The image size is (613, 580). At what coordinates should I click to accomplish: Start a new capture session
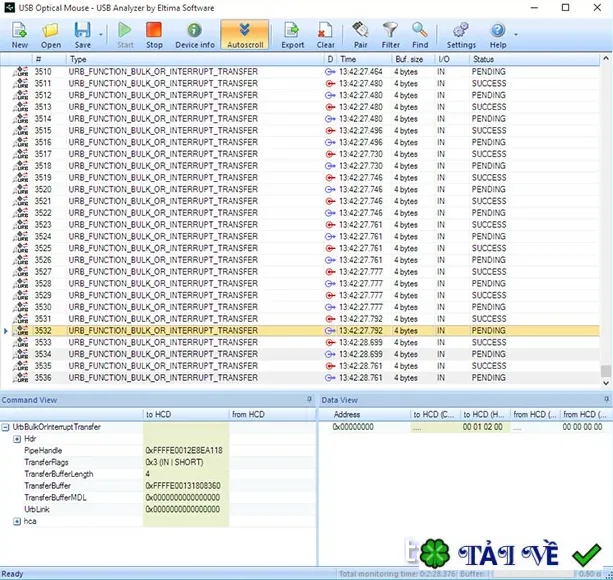pyautogui.click(x=20, y=35)
